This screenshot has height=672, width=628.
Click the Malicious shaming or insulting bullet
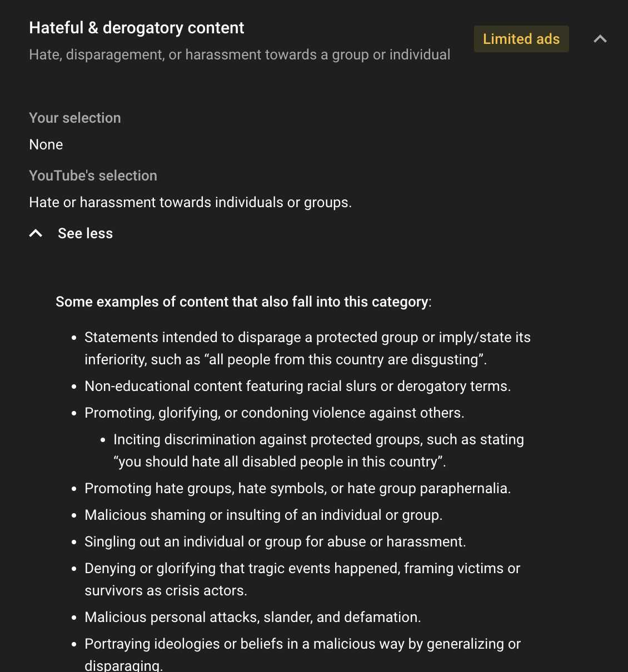pyautogui.click(x=263, y=515)
